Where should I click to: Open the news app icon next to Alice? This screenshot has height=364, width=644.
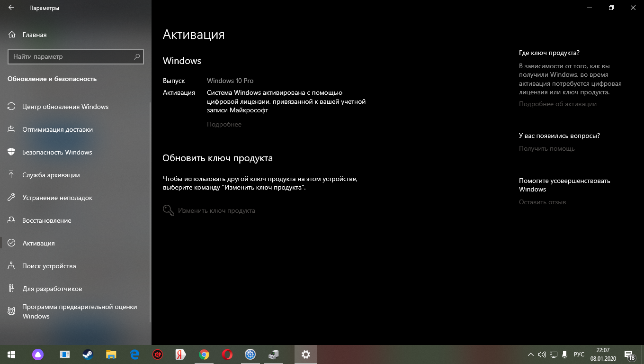(x=65, y=355)
